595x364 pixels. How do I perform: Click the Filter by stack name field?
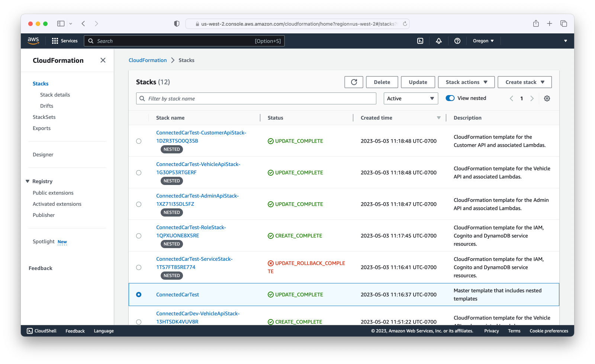coord(256,98)
